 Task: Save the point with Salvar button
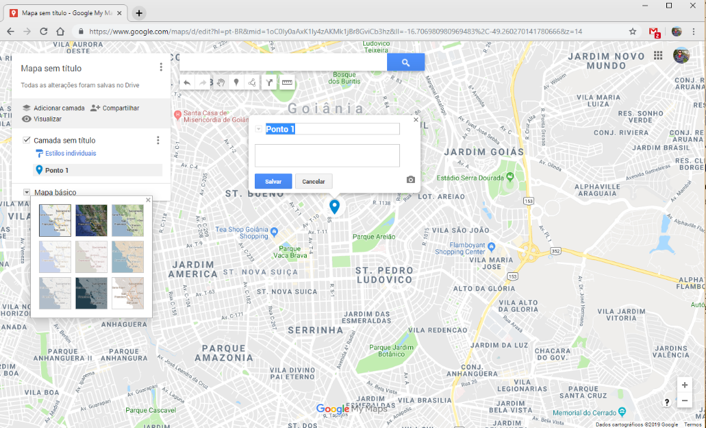click(x=273, y=181)
